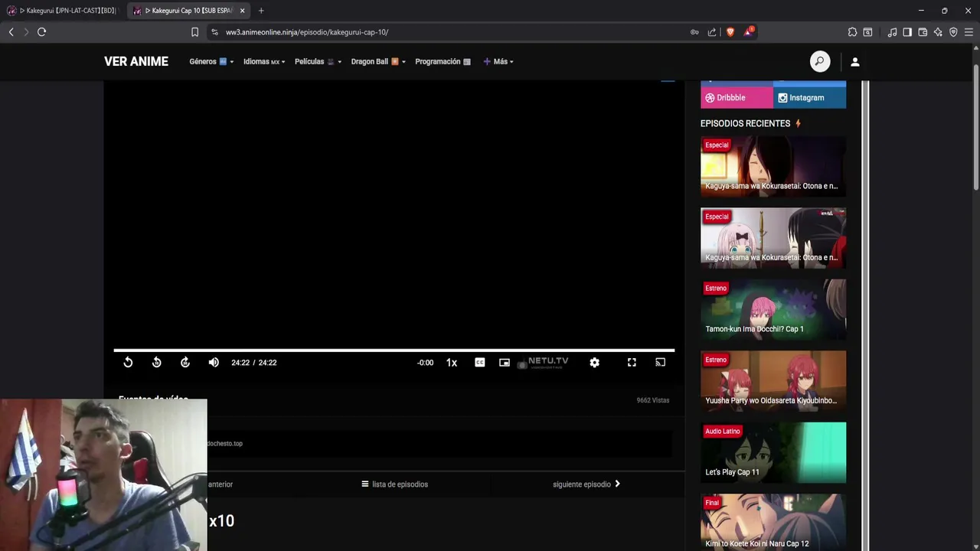This screenshot has height=551, width=980.
Task: Enable picture-in-picture mode
Action: tap(505, 363)
